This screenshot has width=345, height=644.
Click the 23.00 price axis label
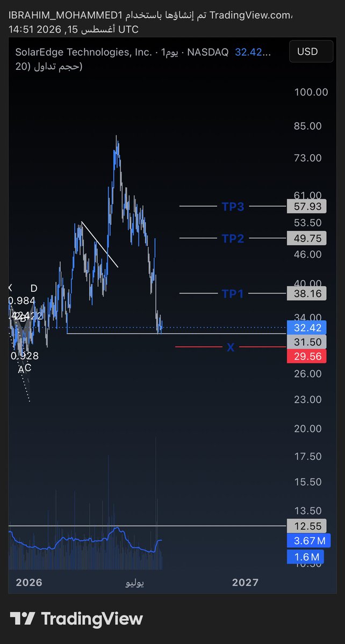[x=308, y=399]
